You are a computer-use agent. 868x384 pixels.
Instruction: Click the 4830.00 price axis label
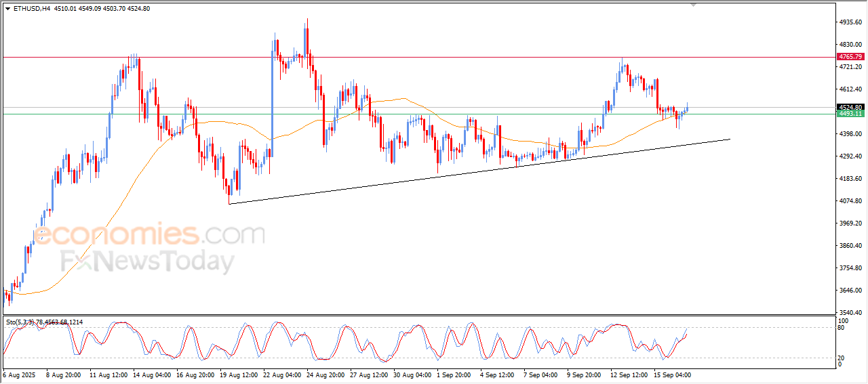coord(850,45)
